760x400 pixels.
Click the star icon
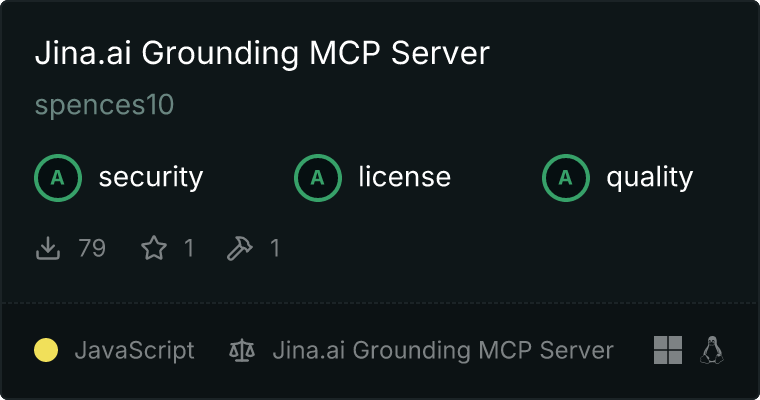tap(154, 248)
